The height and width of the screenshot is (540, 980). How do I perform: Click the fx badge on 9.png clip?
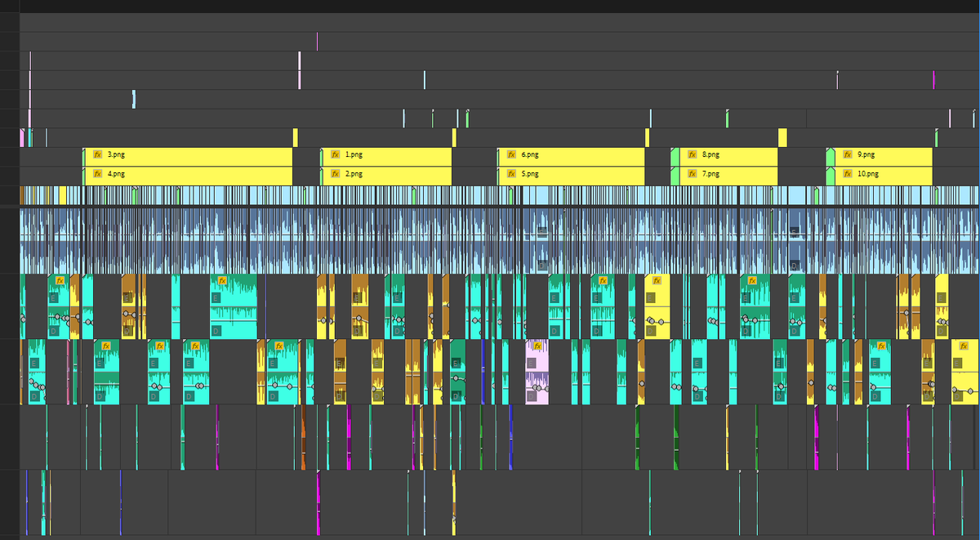848,154
